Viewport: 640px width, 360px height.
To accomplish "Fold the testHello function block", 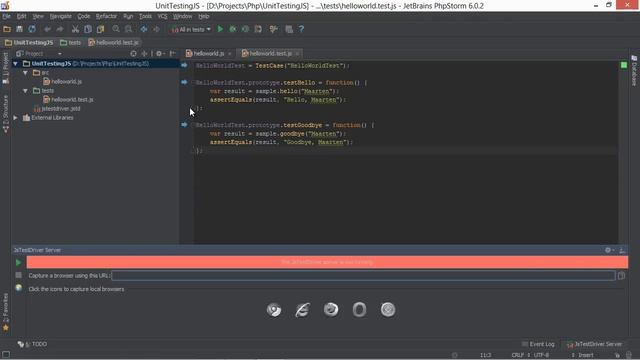I will (x=193, y=83).
